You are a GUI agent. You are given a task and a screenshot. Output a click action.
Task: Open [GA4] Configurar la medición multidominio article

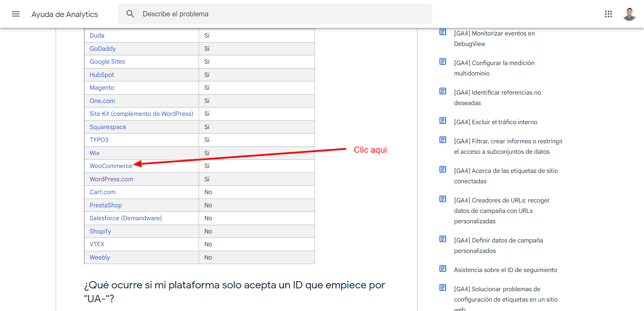click(494, 68)
